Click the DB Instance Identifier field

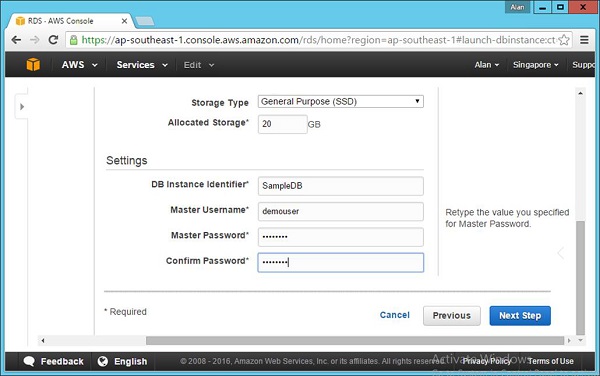pos(341,186)
